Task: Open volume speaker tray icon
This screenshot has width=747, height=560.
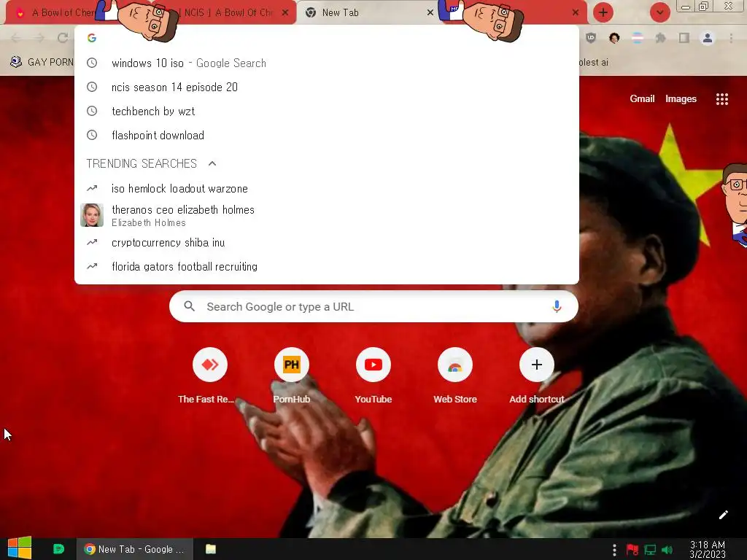Action: click(x=667, y=550)
